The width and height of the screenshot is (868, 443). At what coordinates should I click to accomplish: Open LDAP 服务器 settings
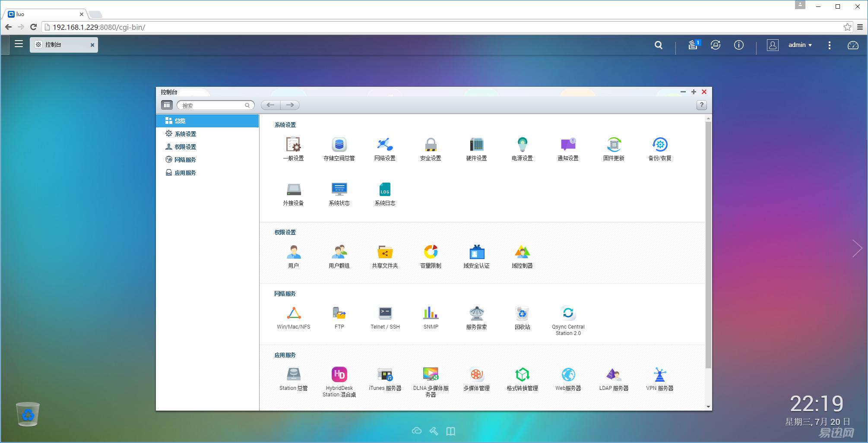pos(614,379)
